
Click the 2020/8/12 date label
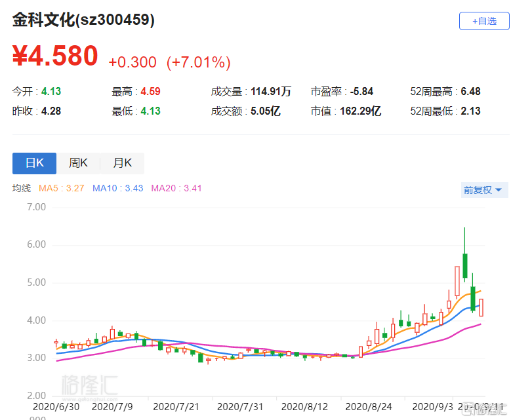click(304, 407)
